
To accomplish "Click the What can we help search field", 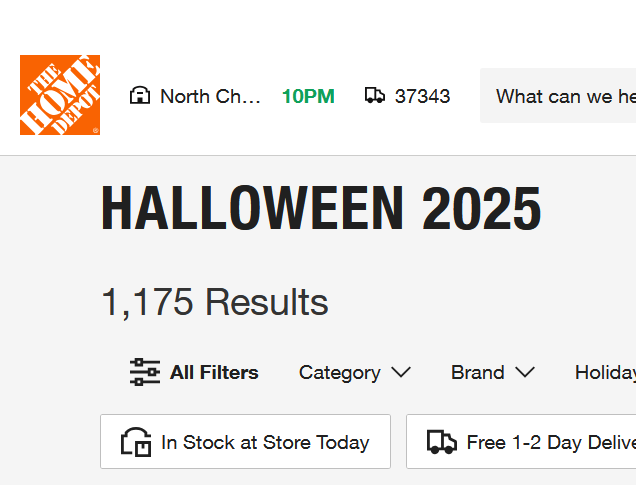I will point(565,96).
